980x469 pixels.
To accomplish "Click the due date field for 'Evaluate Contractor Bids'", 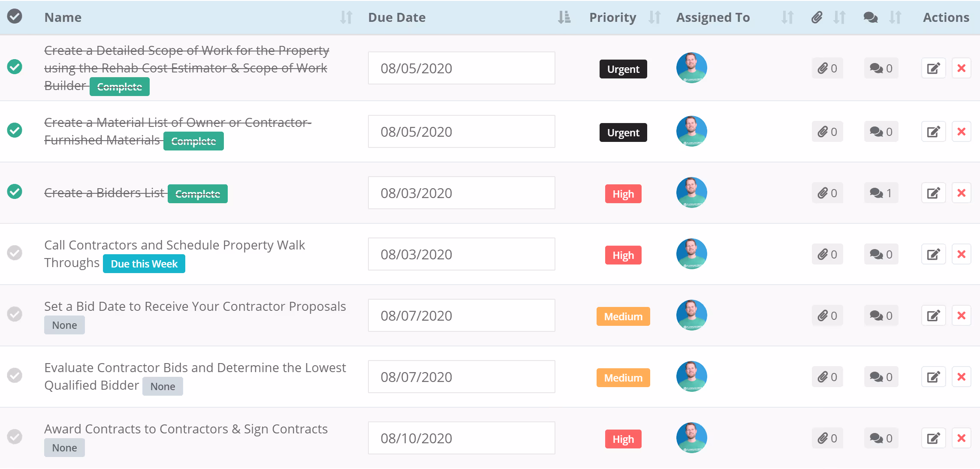I will (461, 377).
